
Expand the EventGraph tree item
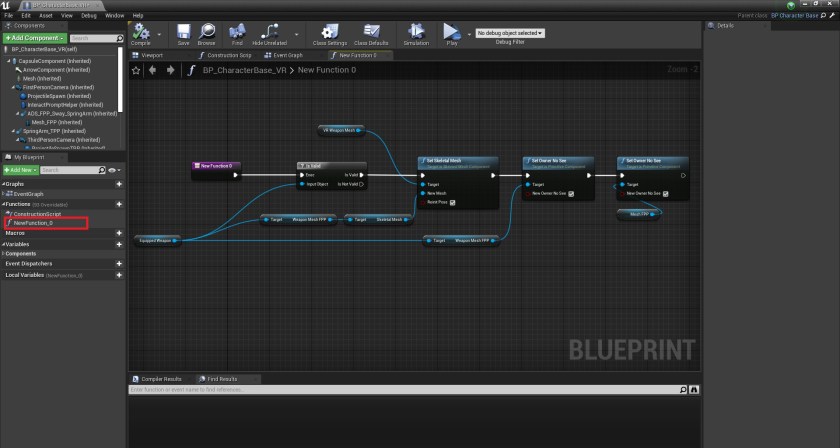pos(3,194)
